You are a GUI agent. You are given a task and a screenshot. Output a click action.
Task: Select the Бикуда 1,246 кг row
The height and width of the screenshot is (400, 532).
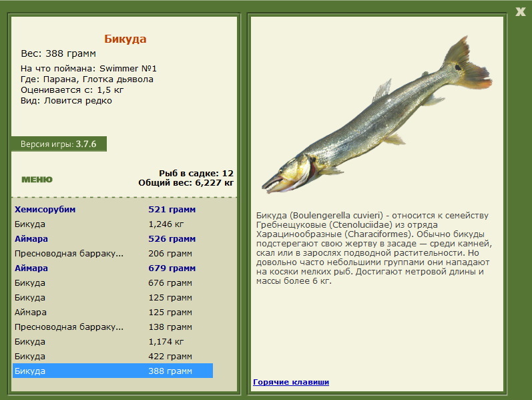click(x=113, y=224)
